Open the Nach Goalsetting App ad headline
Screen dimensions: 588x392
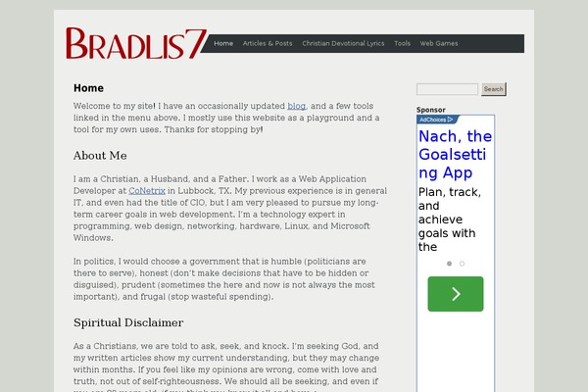click(x=455, y=155)
